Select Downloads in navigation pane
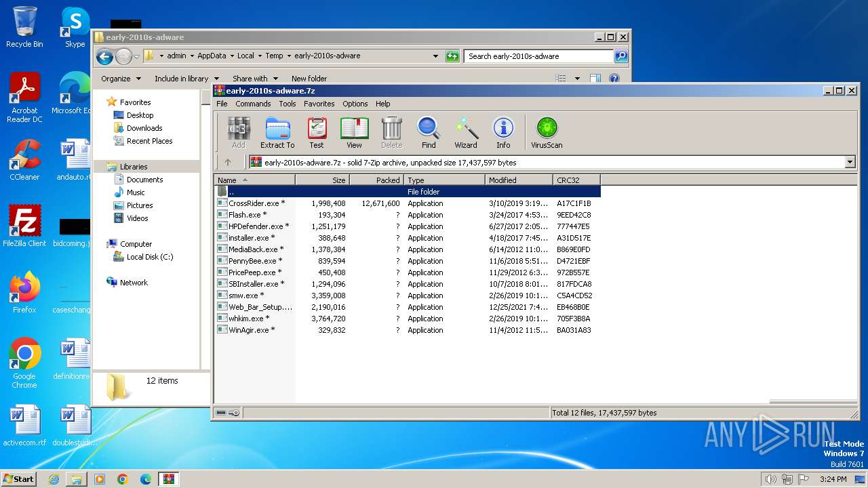 144,128
